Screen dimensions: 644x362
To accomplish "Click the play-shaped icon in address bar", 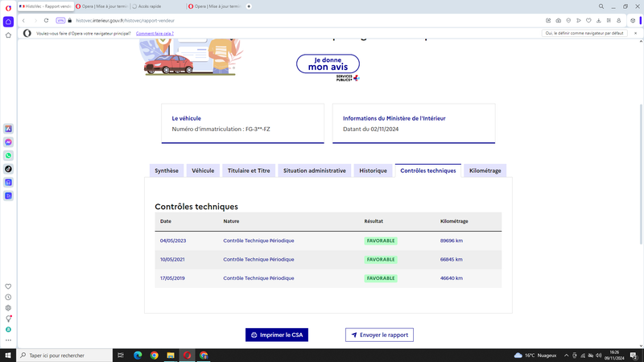I will pyautogui.click(x=579, y=21).
